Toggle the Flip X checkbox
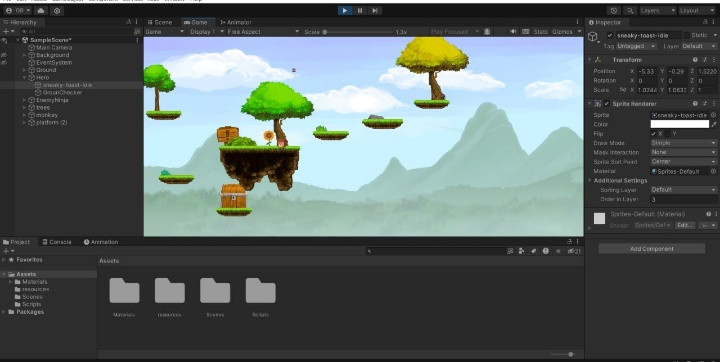 point(653,134)
